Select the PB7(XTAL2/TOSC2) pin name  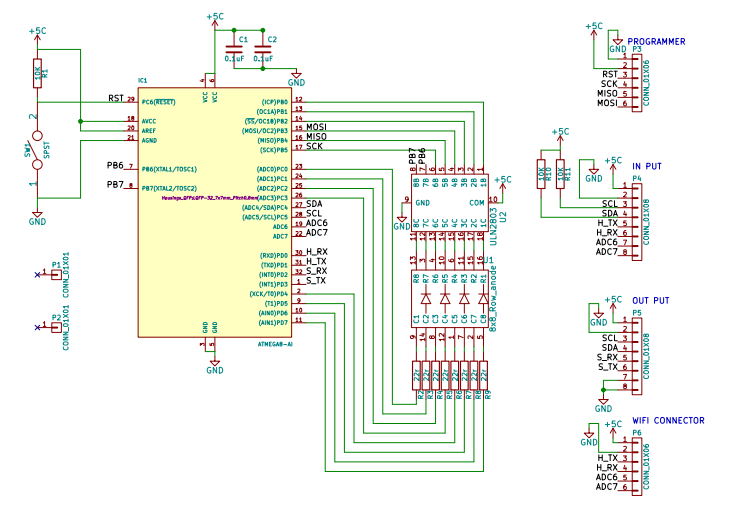[169, 189]
